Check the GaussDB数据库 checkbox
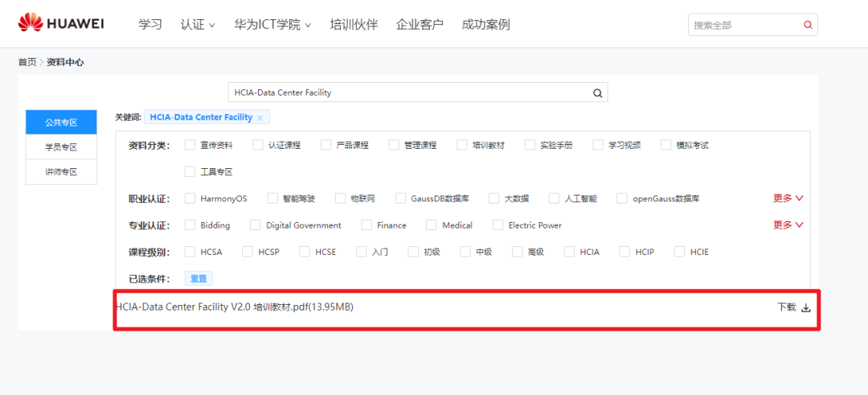 (x=401, y=199)
